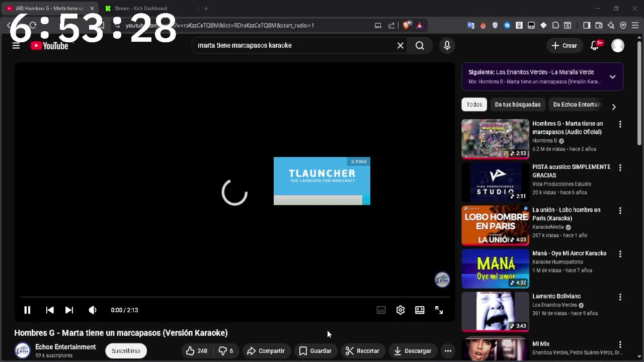Open Echoe Entertainment channel avatar
The image size is (644, 362).
[22, 351]
